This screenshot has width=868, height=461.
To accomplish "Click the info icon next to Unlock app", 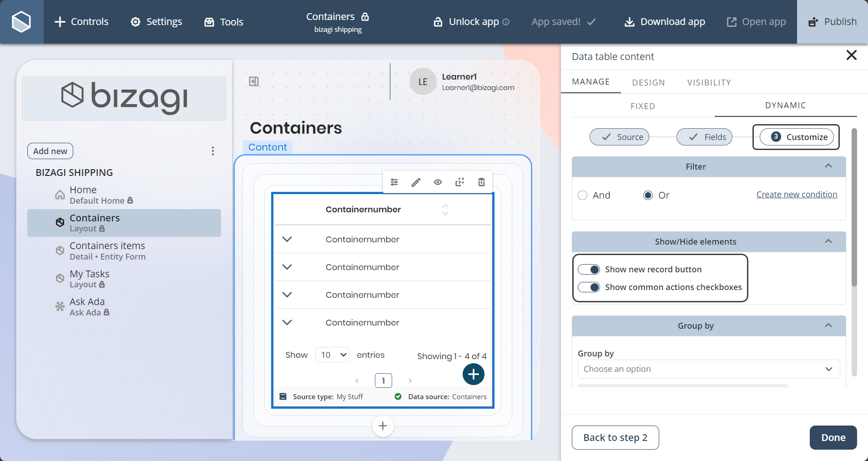I will 506,22.
